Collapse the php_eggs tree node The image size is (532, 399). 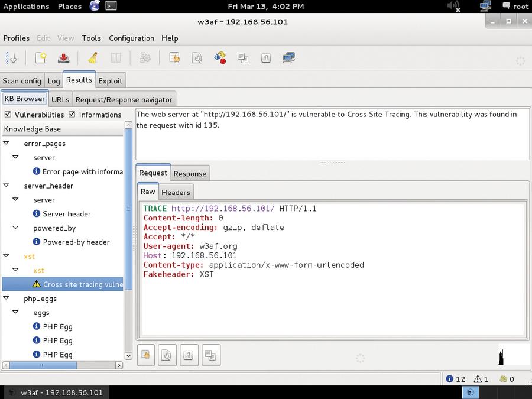pyautogui.click(x=6, y=298)
